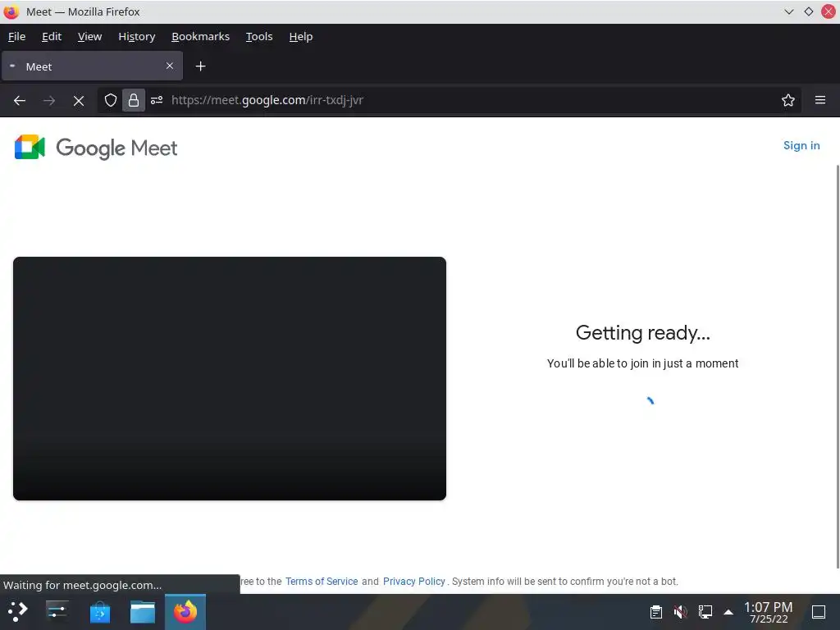Open the View menu
Screen dimensions: 840x630
(89, 36)
